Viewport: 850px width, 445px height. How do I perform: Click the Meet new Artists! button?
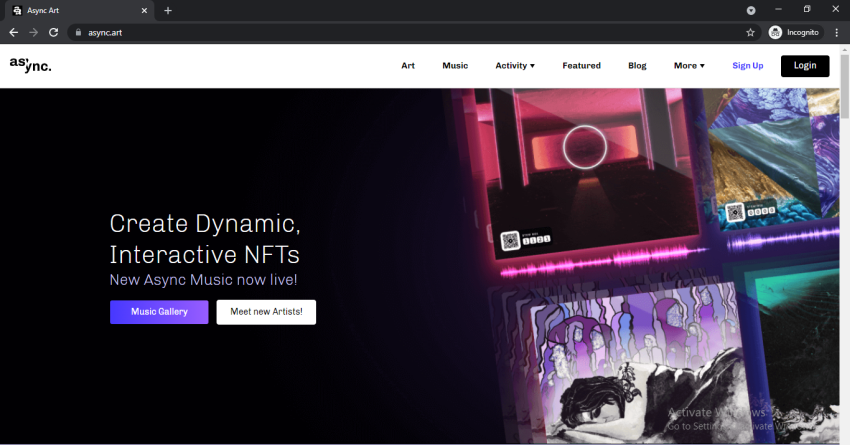tap(266, 312)
